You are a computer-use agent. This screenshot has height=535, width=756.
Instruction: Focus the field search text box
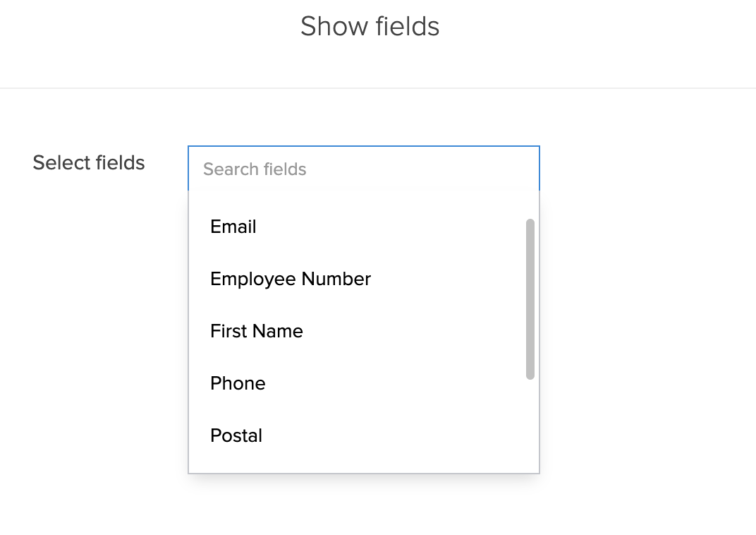363,169
